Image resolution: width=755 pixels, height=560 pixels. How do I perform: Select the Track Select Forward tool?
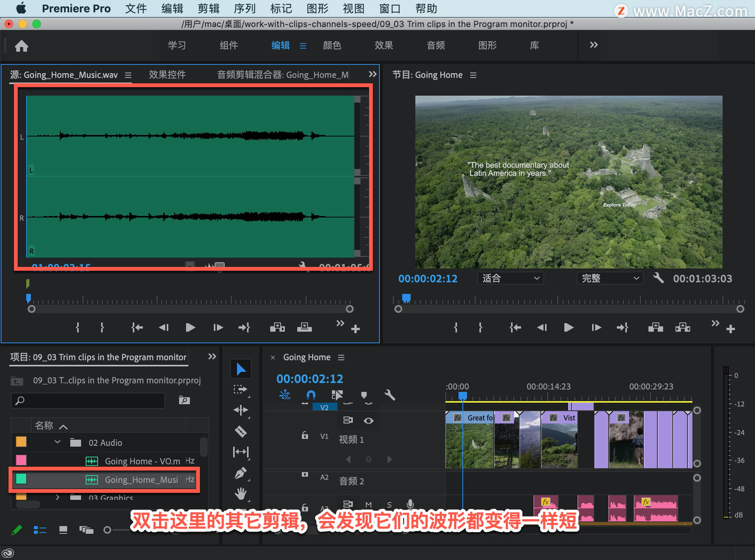tap(240, 389)
